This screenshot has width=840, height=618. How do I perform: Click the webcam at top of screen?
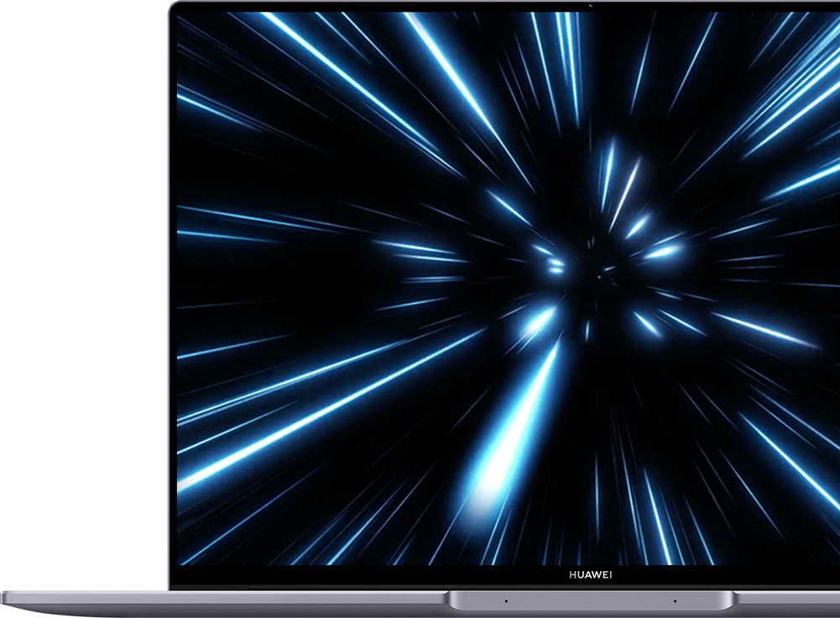tap(592, 6)
